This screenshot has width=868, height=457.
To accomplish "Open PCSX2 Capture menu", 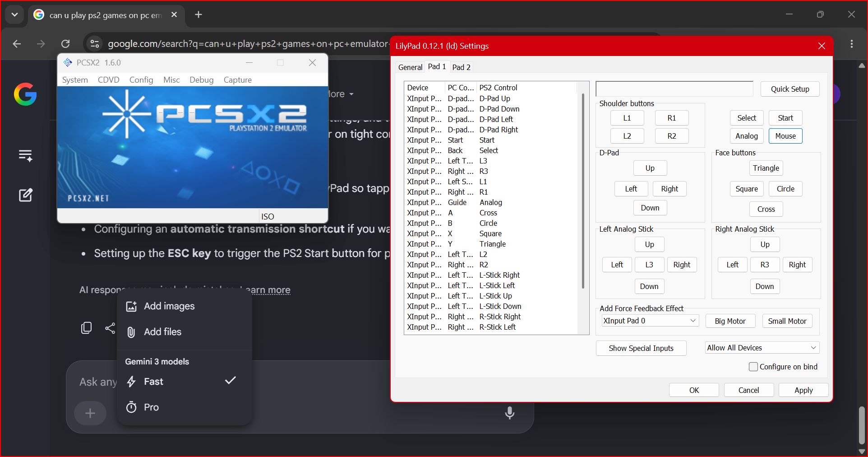I will pyautogui.click(x=238, y=80).
